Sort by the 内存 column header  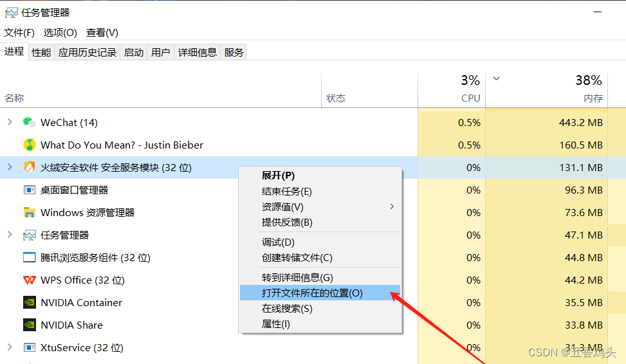[x=547, y=91]
